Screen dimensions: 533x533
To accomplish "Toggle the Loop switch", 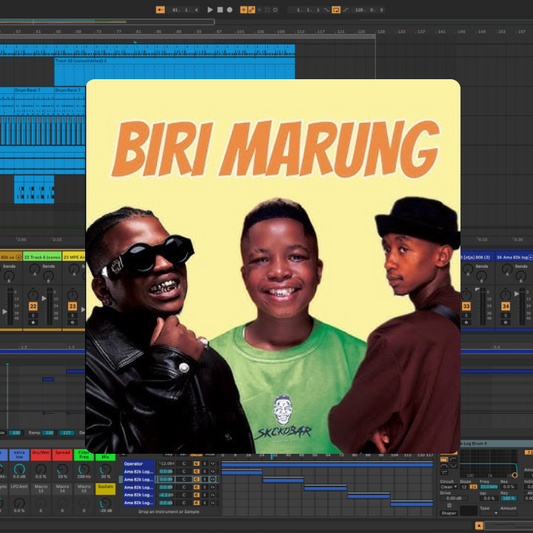I will pyautogui.click(x=336, y=10).
